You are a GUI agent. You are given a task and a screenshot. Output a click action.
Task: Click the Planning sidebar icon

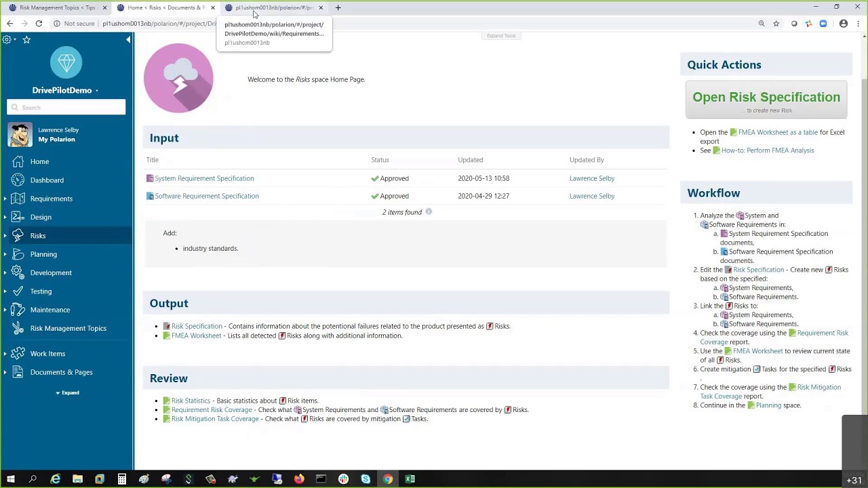click(18, 254)
